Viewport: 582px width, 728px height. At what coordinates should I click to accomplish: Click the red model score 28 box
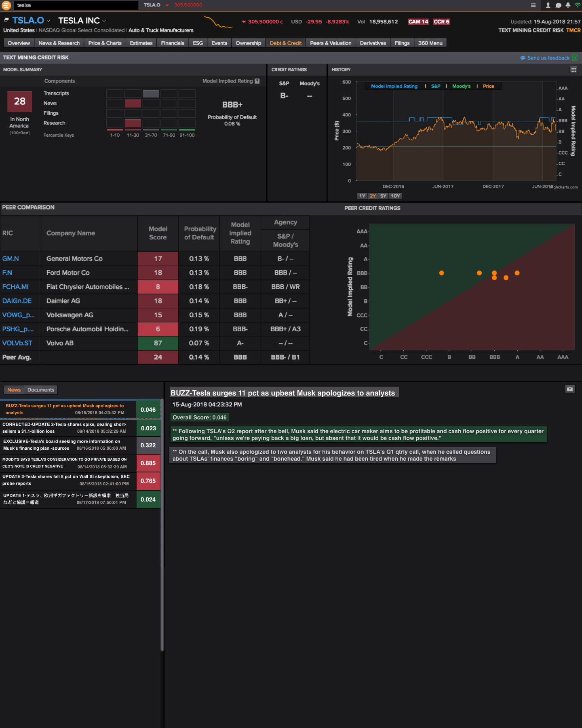coord(19,102)
